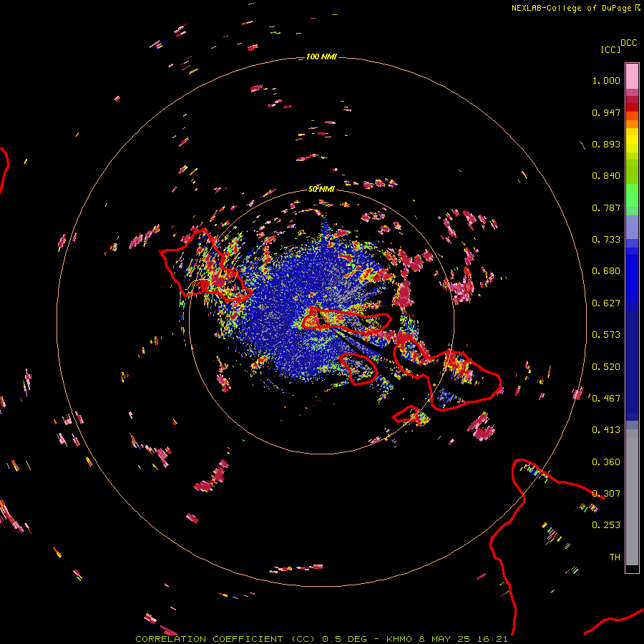Click the 0.520 scale value

click(x=606, y=367)
